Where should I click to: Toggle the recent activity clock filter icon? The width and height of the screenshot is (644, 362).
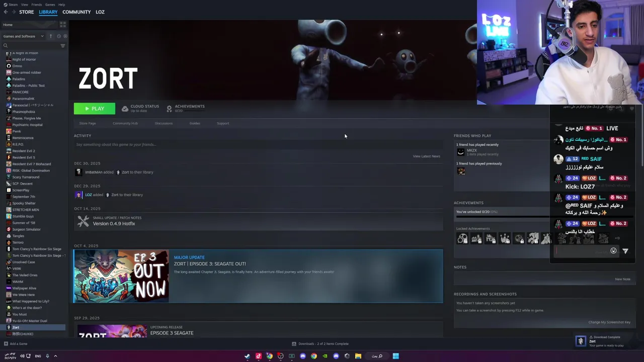[58, 36]
